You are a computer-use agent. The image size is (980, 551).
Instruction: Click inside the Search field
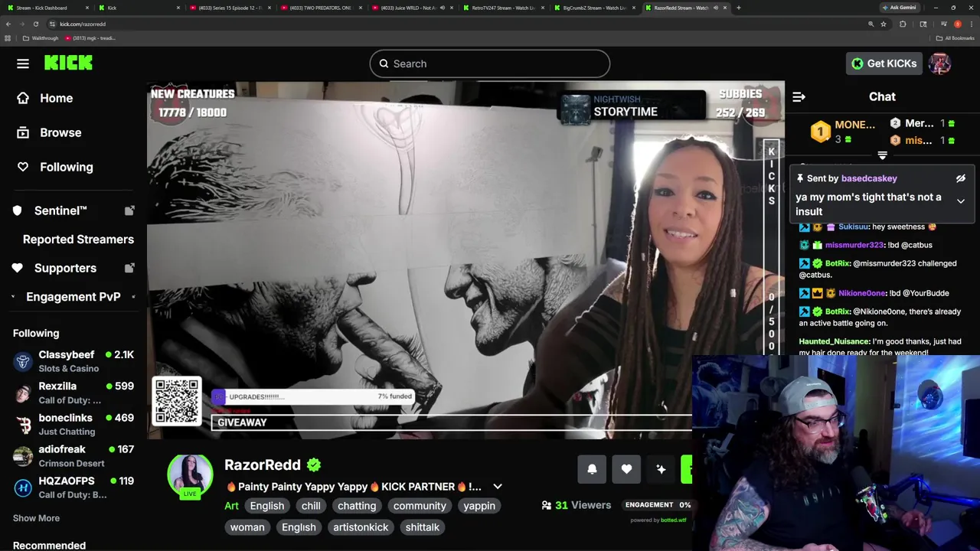[x=490, y=64]
